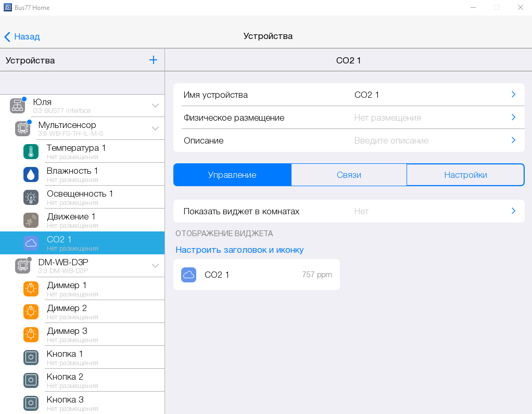Click the Влажность 1 water drop icon
Image resolution: width=532 pixels, height=414 pixels.
(31, 174)
